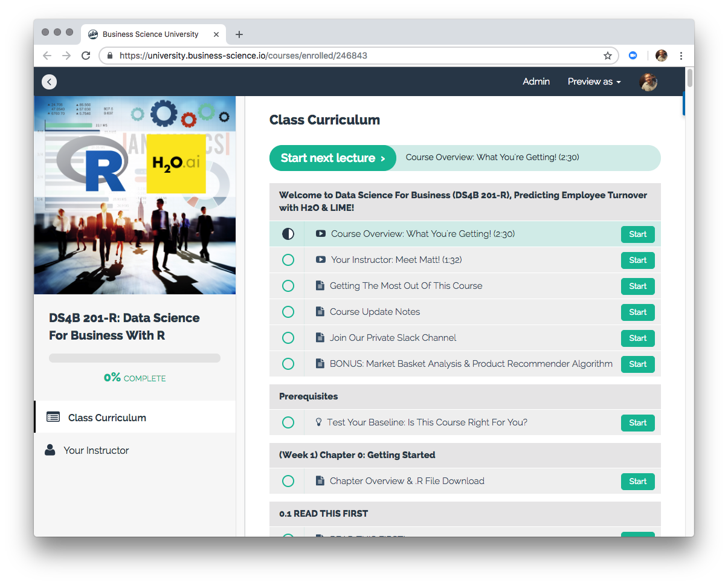Start Getting The Most Out lecture
Viewport: 728px width, 585px height.
(637, 286)
